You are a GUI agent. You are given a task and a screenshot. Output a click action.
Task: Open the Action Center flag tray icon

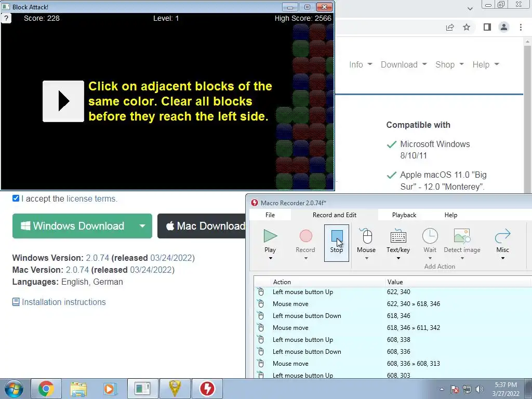455,389
